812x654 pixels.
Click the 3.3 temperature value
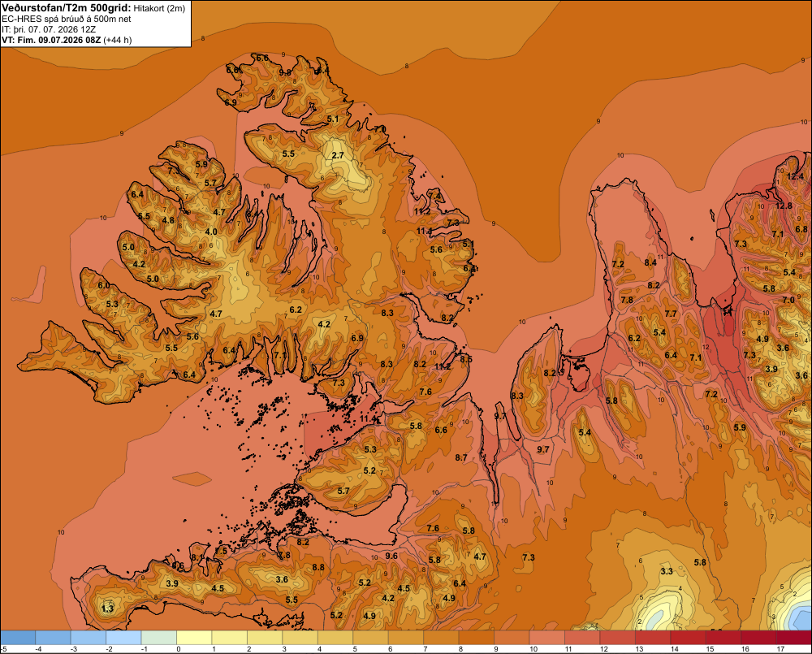[667, 571]
